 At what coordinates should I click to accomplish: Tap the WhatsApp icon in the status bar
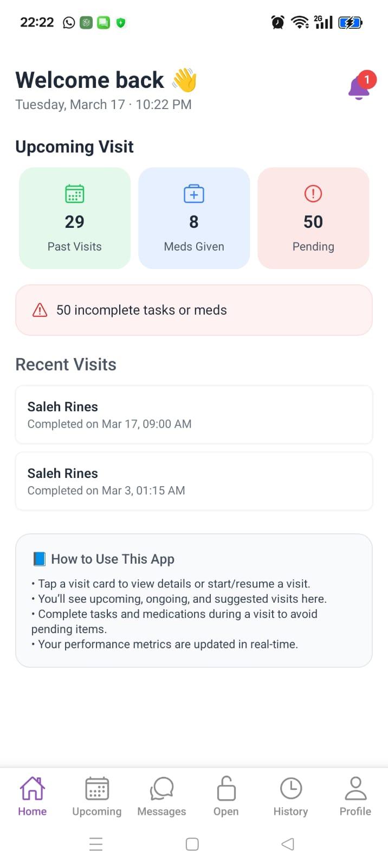pyautogui.click(x=68, y=22)
